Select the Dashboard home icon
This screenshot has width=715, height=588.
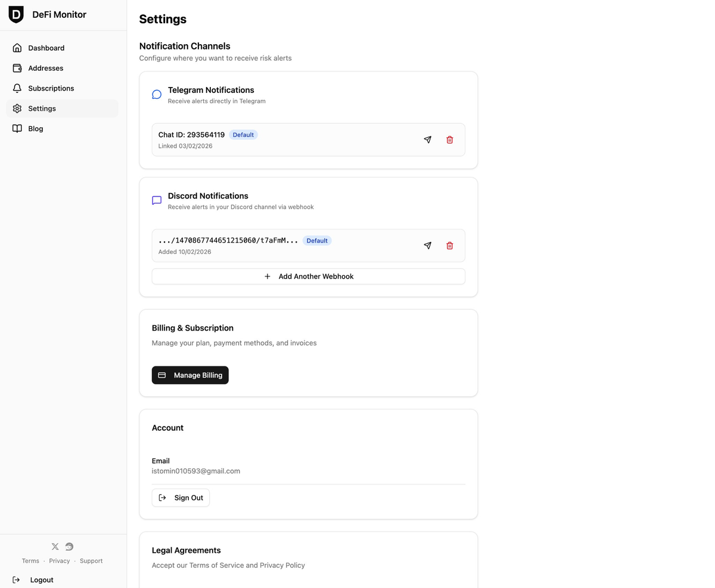click(18, 48)
